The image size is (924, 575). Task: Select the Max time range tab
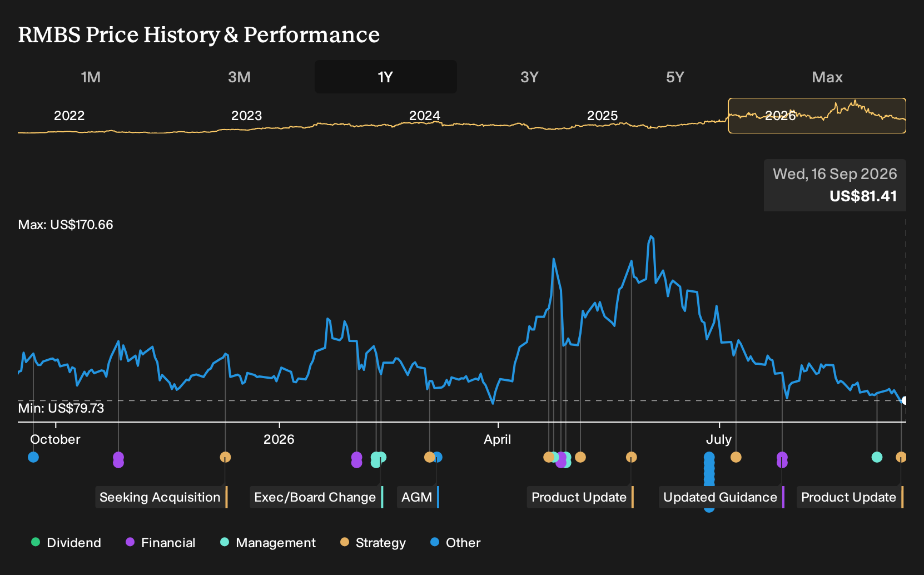tap(827, 77)
